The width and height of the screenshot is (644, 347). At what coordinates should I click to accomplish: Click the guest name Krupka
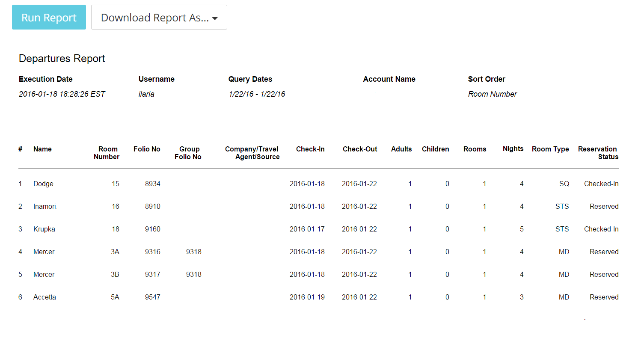tap(44, 229)
